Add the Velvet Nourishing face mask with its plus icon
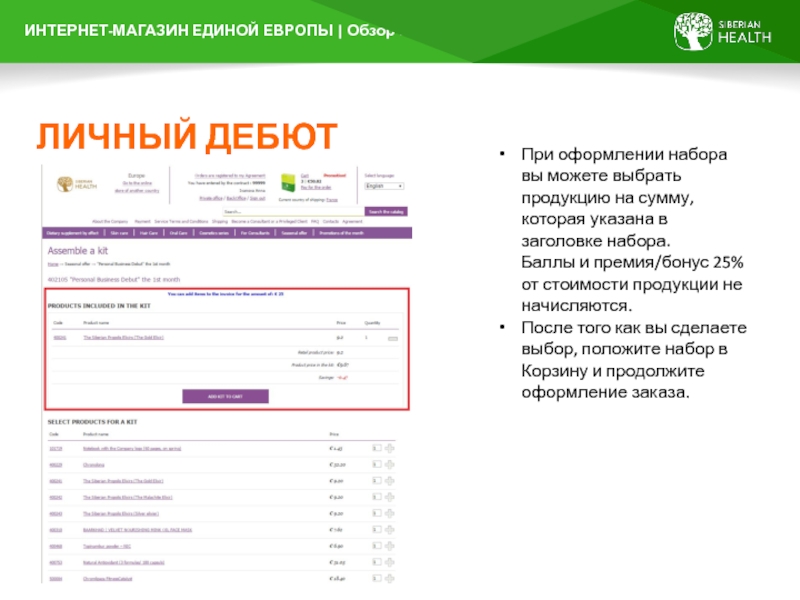This screenshot has width=800, height=600. tap(390, 530)
